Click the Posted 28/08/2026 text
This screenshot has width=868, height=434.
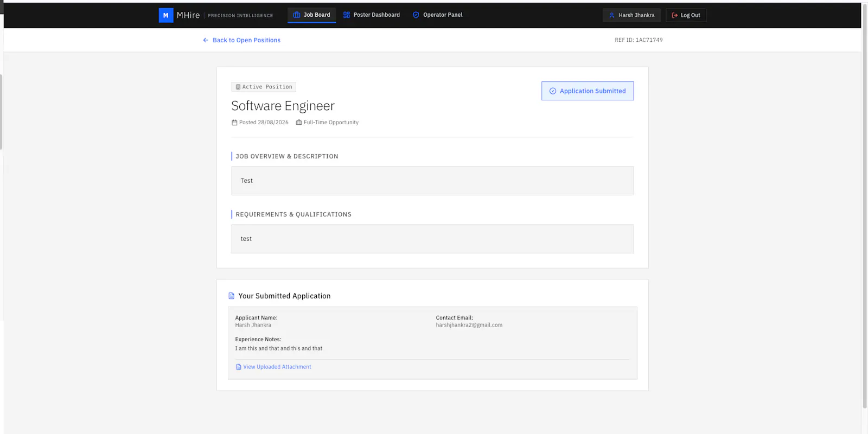(264, 123)
